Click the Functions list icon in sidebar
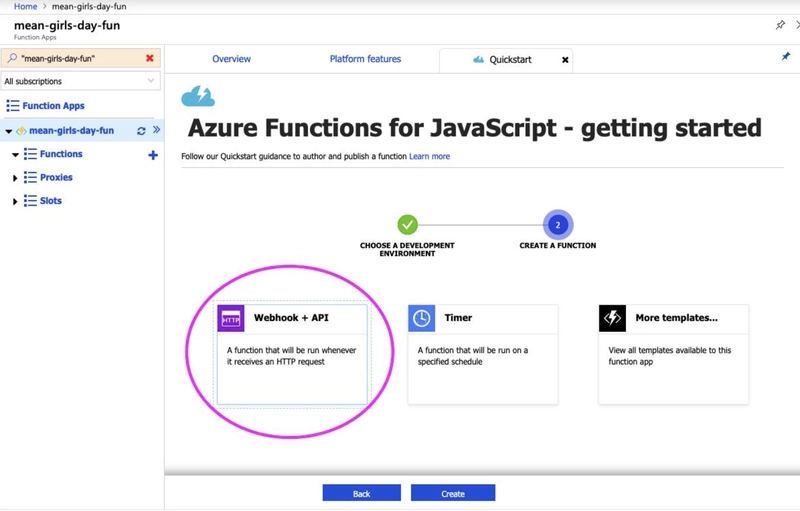This screenshot has width=800, height=511. click(30, 154)
